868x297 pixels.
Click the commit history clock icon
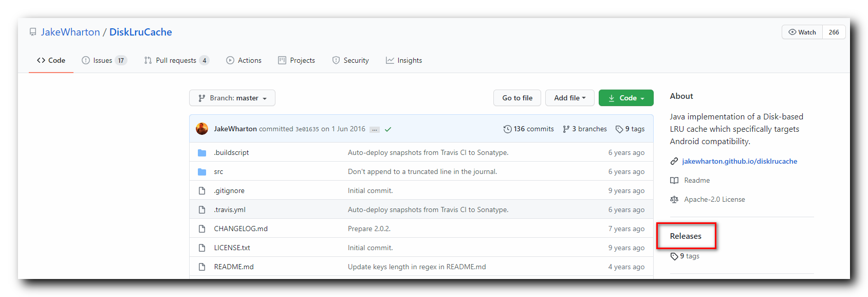coord(507,129)
